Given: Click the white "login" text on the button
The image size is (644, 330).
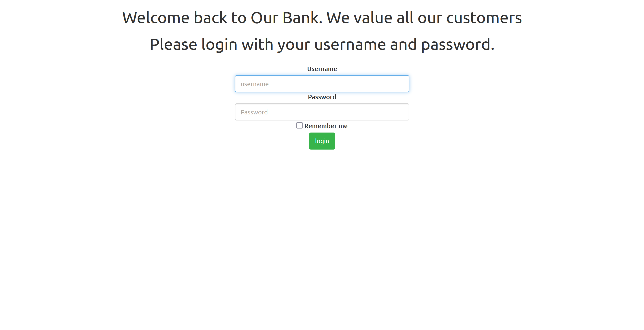Looking at the screenshot, I should (x=322, y=141).
